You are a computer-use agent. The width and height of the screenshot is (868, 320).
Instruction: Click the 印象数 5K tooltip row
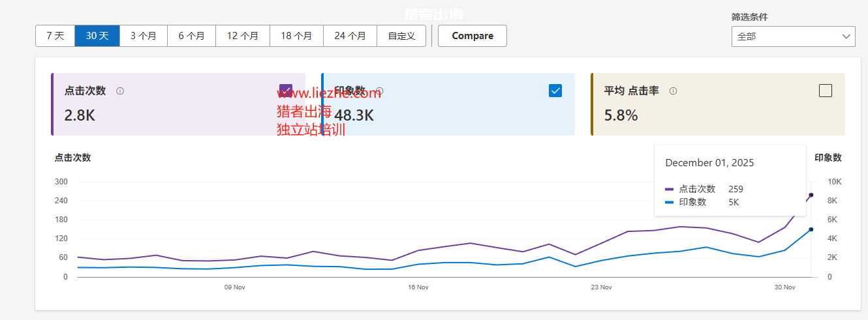pos(702,202)
